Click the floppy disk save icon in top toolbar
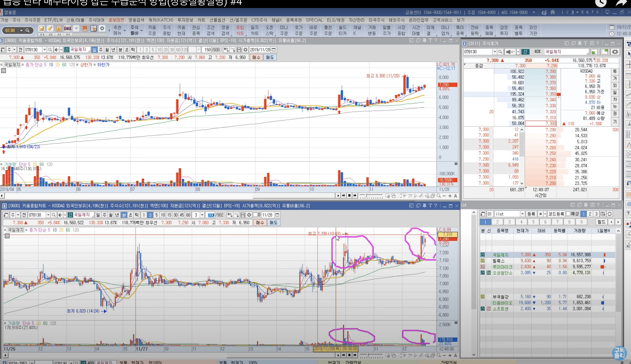 tap(42, 29)
